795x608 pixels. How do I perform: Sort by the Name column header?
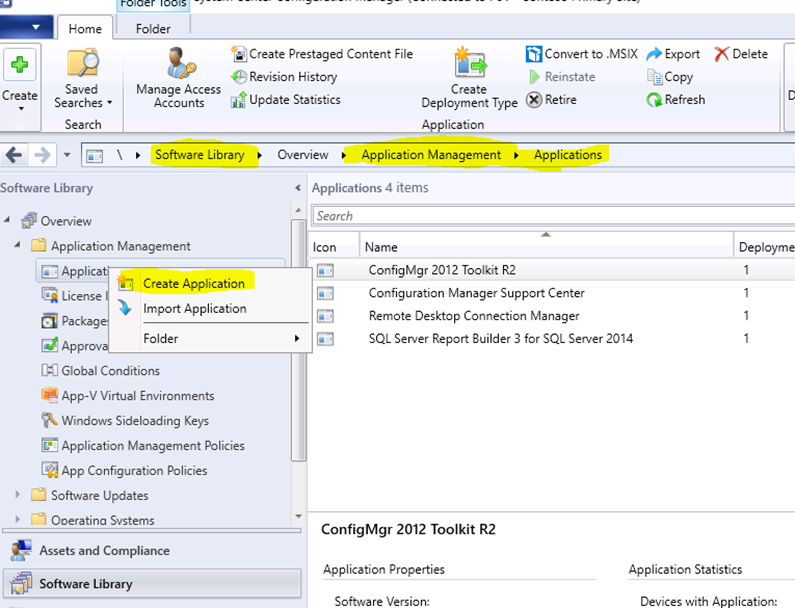click(x=546, y=247)
